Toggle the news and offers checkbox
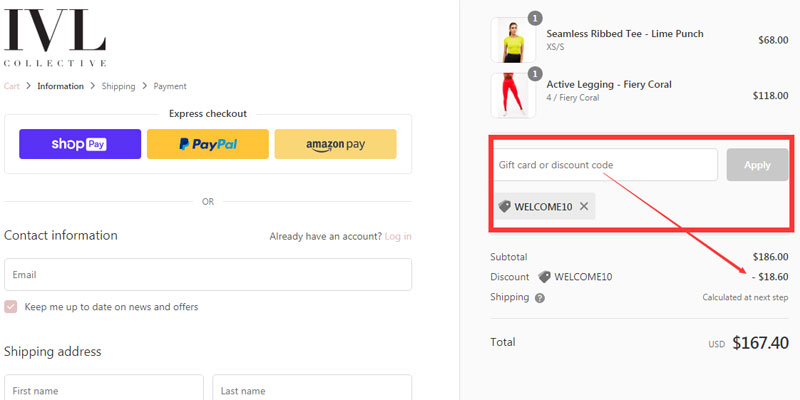800x400 pixels. tap(11, 307)
